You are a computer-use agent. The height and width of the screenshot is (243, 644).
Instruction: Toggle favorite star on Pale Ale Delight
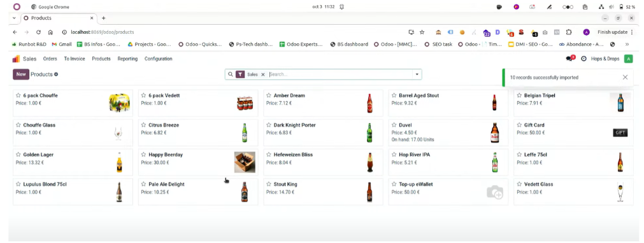[143, 184]
